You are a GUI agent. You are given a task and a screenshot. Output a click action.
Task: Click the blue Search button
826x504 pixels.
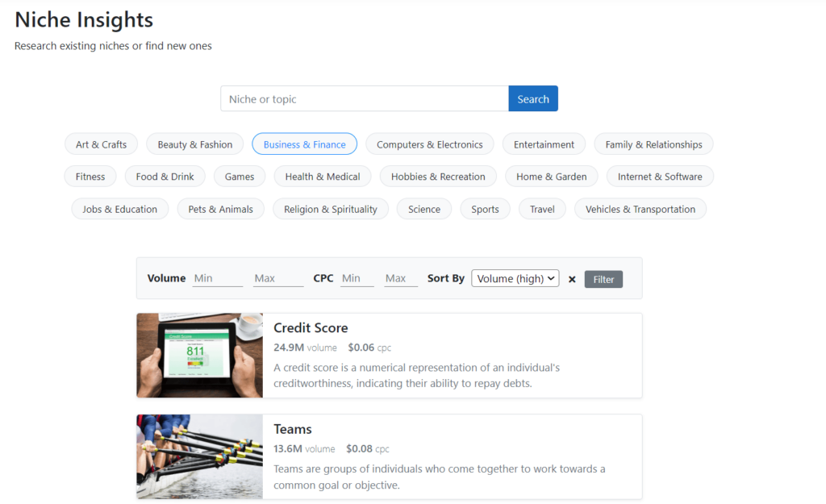(532, 98)
